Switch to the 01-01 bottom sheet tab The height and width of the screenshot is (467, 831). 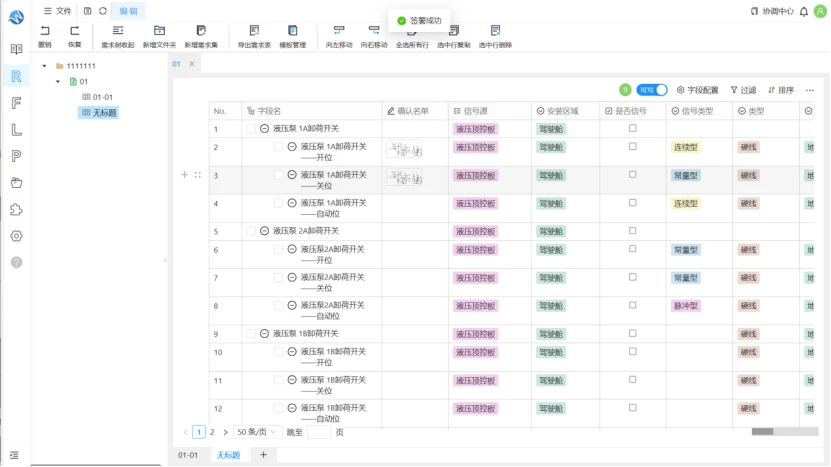[188, 455]
